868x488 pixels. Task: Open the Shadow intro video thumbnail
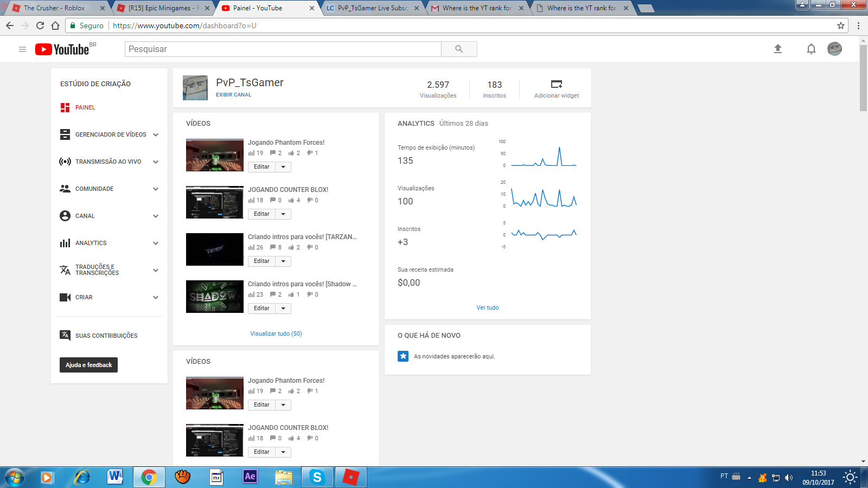(x=215, y=297)
